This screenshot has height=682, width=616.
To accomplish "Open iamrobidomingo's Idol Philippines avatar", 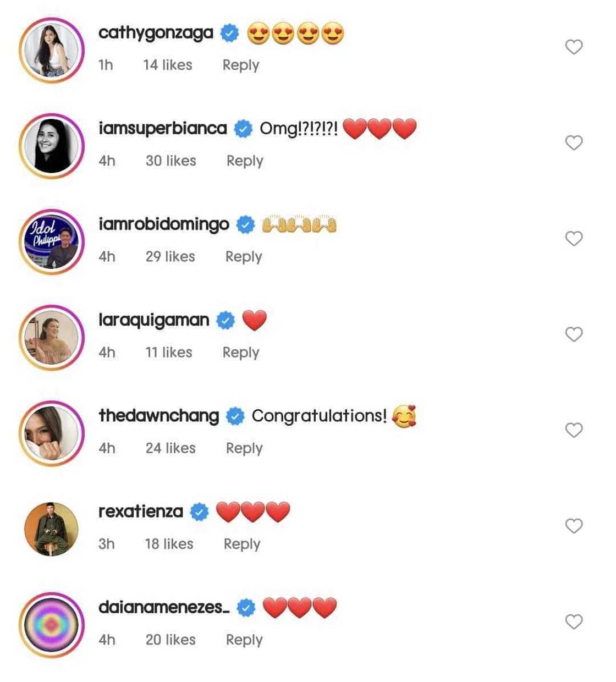I will click(x=52, y=241).
